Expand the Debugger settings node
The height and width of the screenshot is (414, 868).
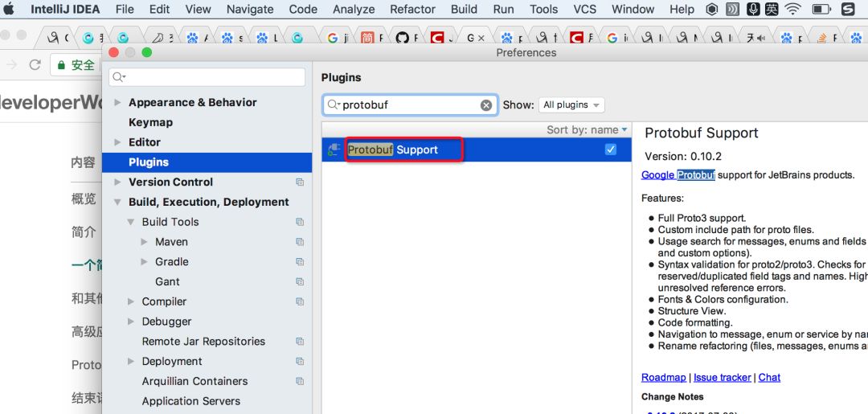(131, 322)
